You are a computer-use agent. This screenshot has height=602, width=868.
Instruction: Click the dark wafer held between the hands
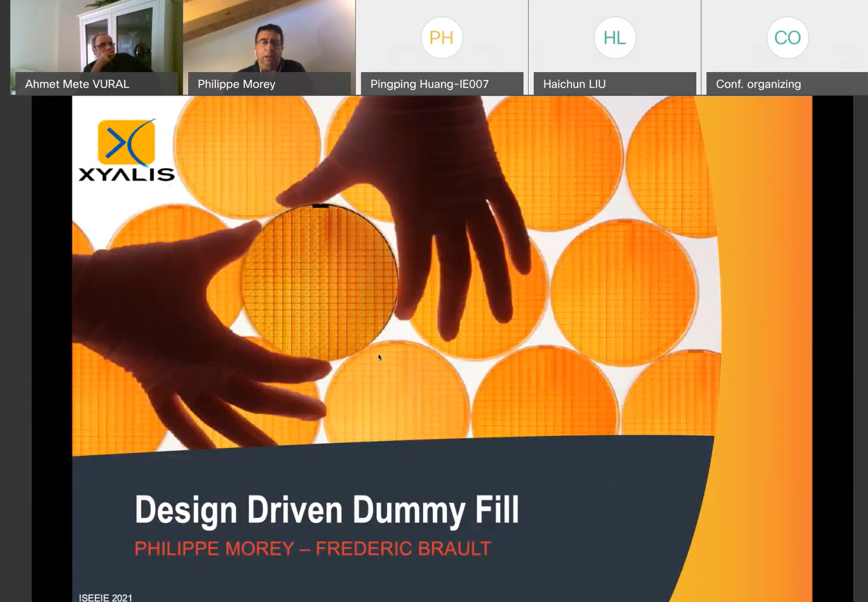click(x=320, y=283)
